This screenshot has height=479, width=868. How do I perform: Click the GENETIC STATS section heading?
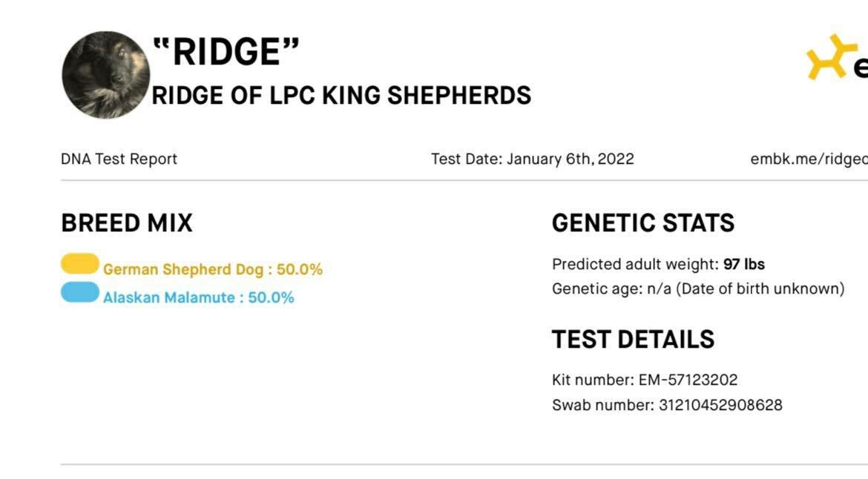[x=643, y=223]
